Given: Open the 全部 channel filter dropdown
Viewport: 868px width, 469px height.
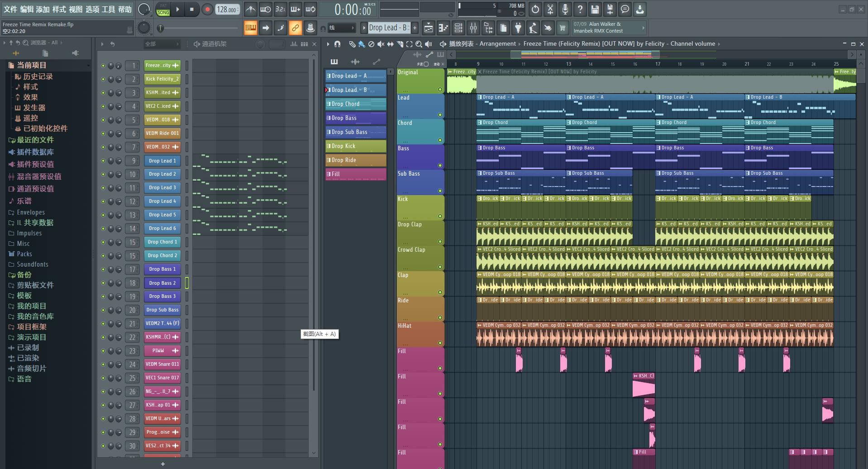Looking at the screenshot, I should 162,44.
